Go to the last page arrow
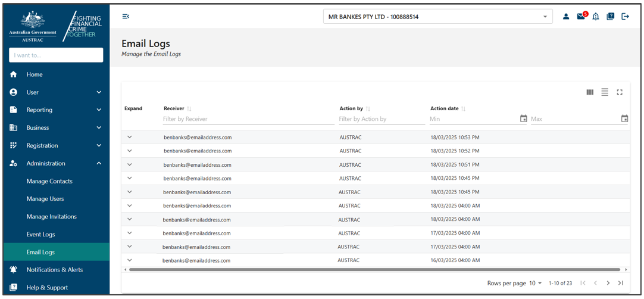The image size is (644, 299). point(621,283)
